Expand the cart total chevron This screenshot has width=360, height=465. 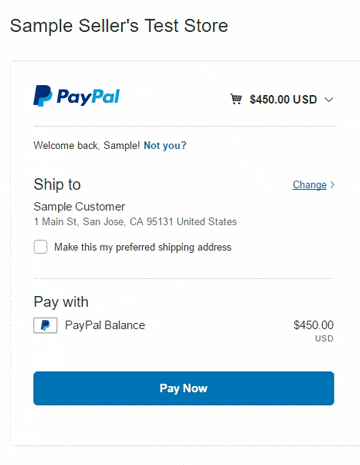329,100
